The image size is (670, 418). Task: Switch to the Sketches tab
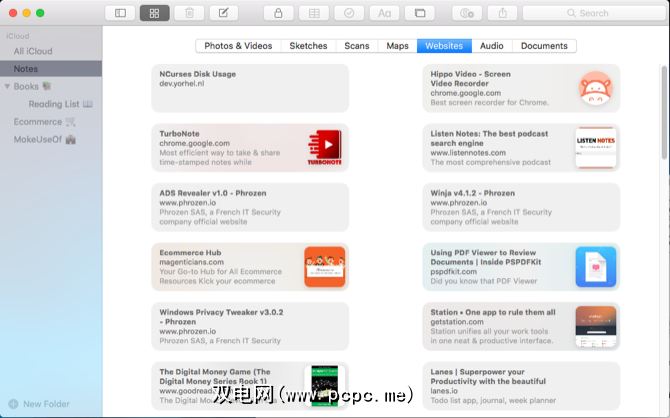(308, 46)
